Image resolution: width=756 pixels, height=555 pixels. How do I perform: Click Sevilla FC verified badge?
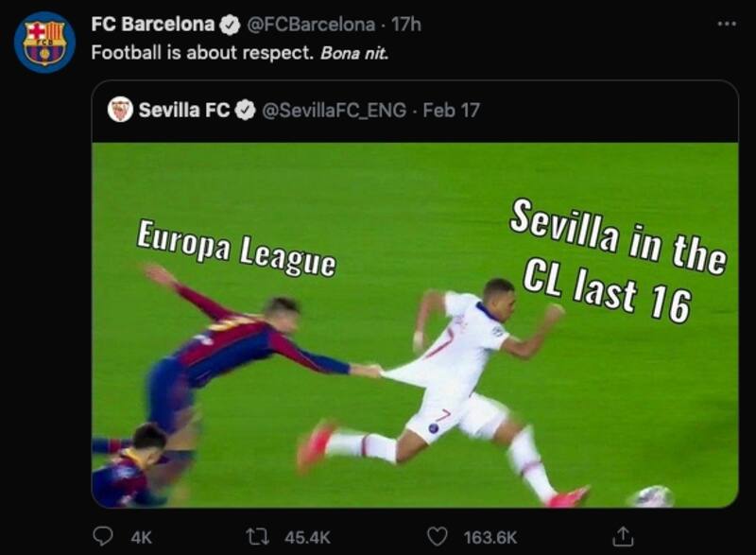(246, 111)
